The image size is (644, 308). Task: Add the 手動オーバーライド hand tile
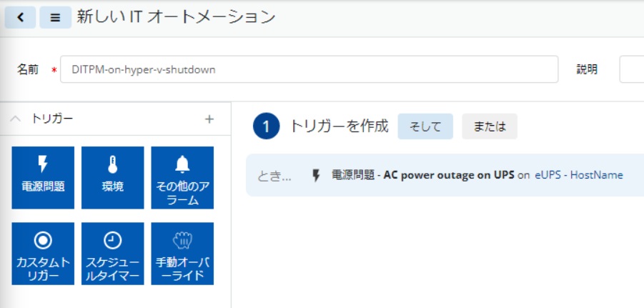click(182, 254)
